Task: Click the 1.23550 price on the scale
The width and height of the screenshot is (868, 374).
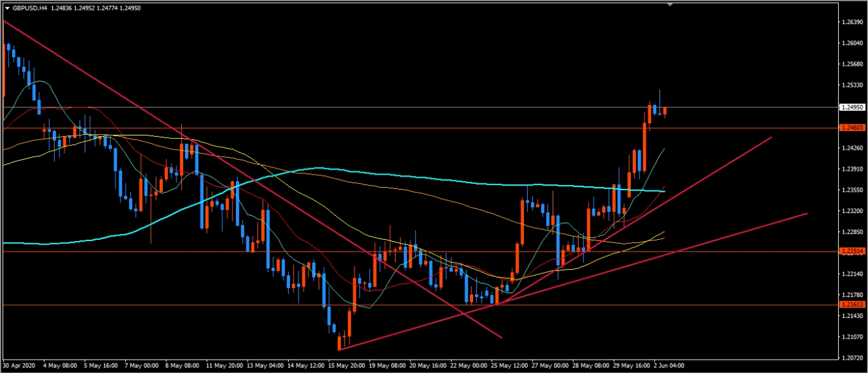Action: point(853,190)
